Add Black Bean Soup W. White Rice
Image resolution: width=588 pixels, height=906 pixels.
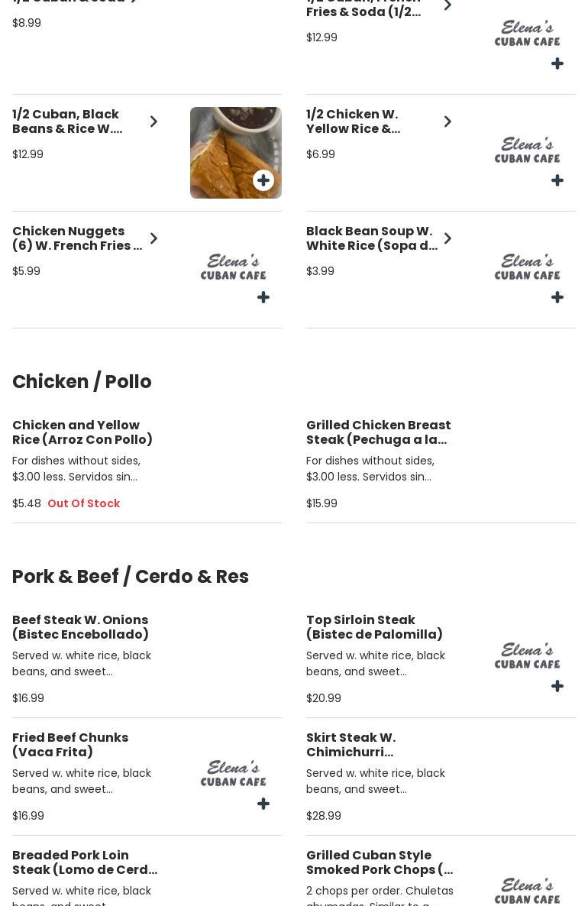click(x=557, y=297)
